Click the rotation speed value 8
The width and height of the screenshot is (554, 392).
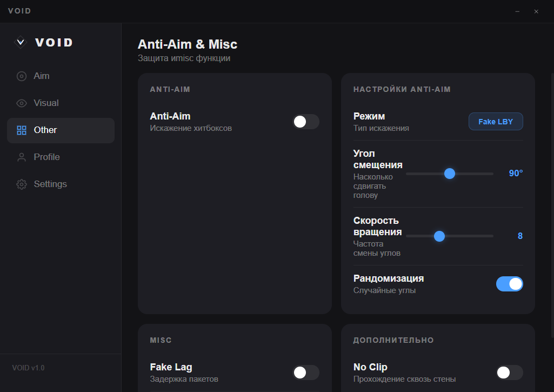click(520, 236)
